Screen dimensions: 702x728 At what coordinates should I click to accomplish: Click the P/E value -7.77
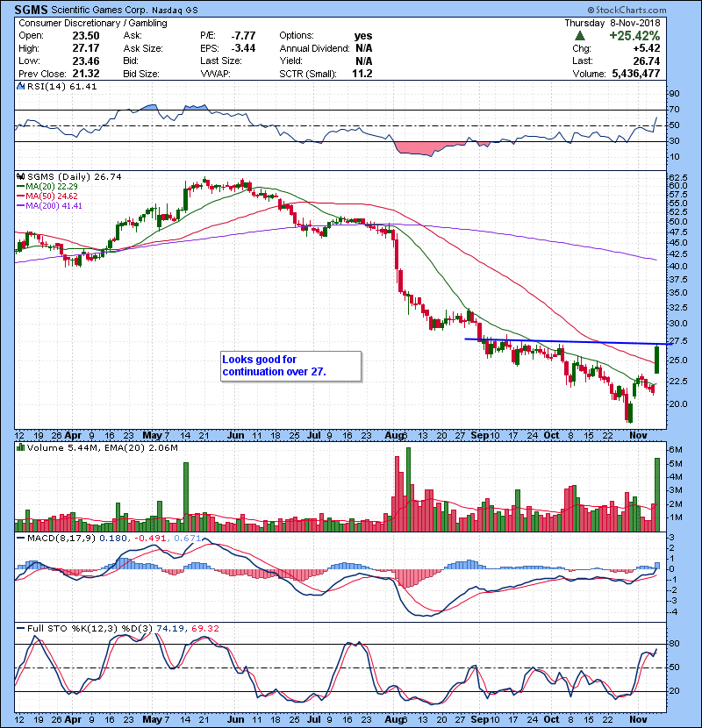click(x=243, y=36)
